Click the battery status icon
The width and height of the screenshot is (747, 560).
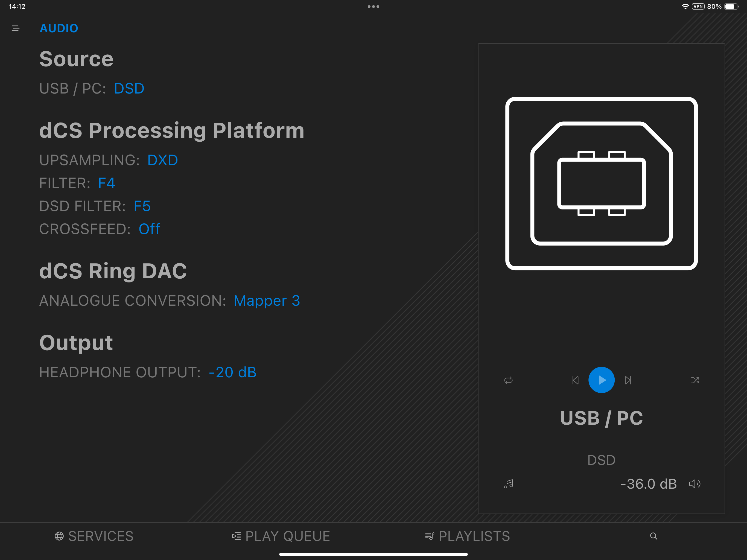tap(731, 6)
